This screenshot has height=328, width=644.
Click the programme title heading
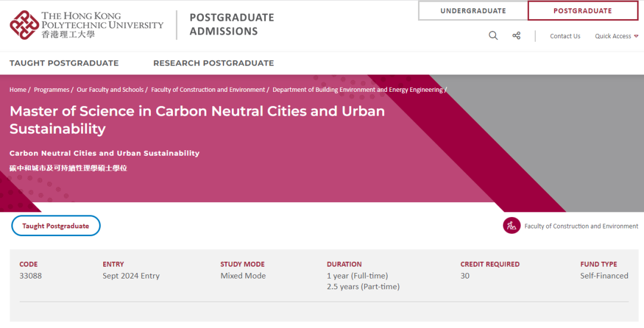197,120
